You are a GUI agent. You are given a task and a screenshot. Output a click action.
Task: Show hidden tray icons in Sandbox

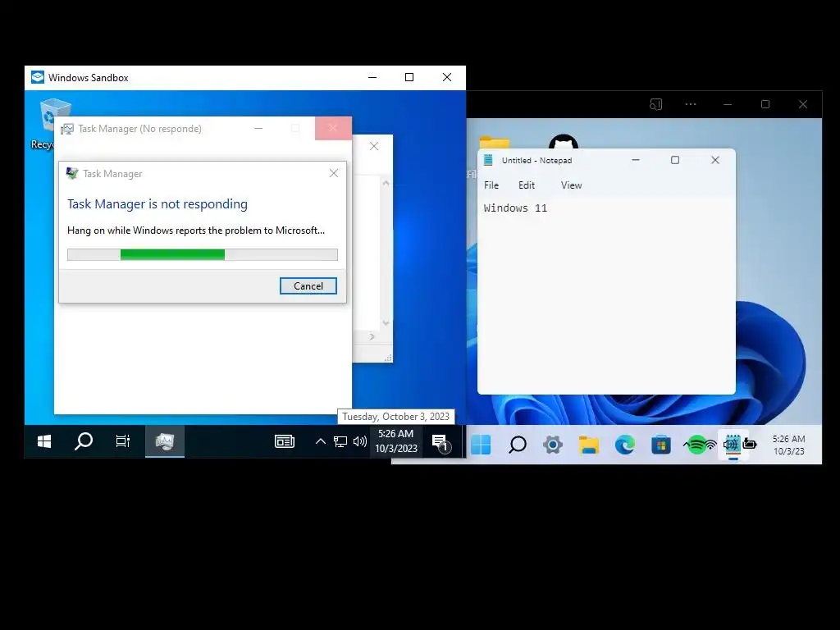(x=321, y=441)
